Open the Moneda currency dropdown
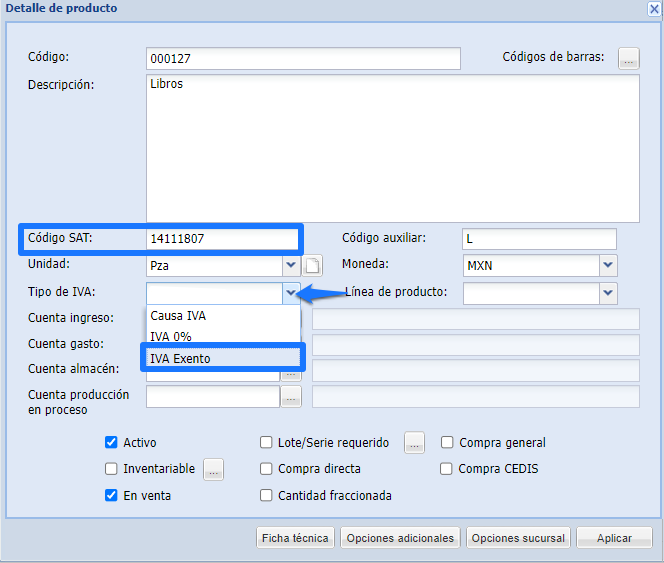This screenshot has height=563, width=664. click(x=608, y=266)
